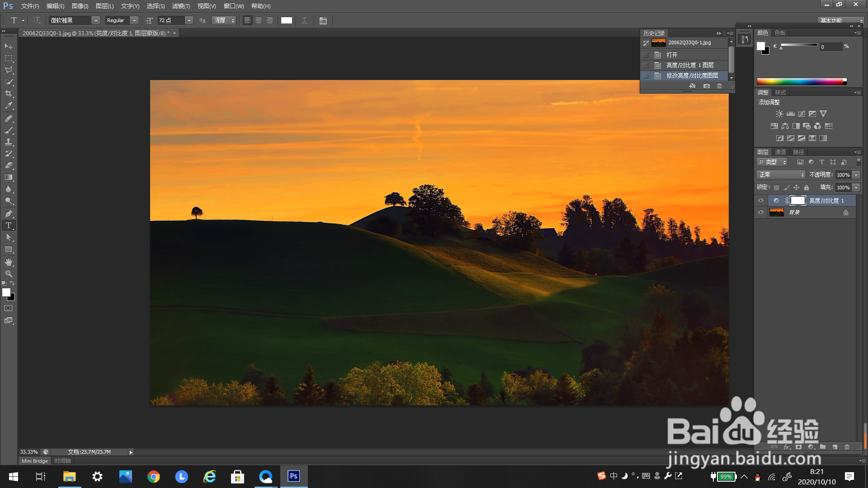Expand the blend mode dropdown 正常
Screen dimensions: 868x488
click(781, 175)
